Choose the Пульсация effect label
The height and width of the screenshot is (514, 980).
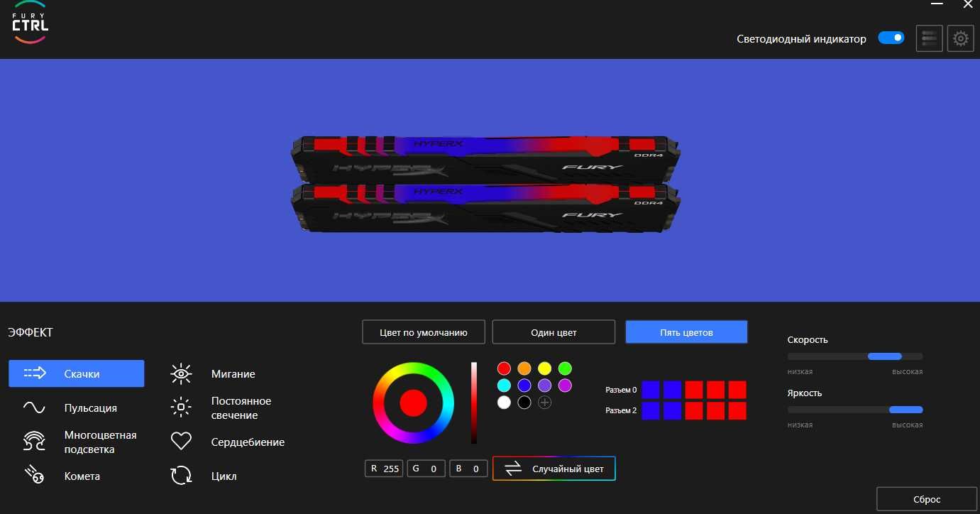click(91, 408)
